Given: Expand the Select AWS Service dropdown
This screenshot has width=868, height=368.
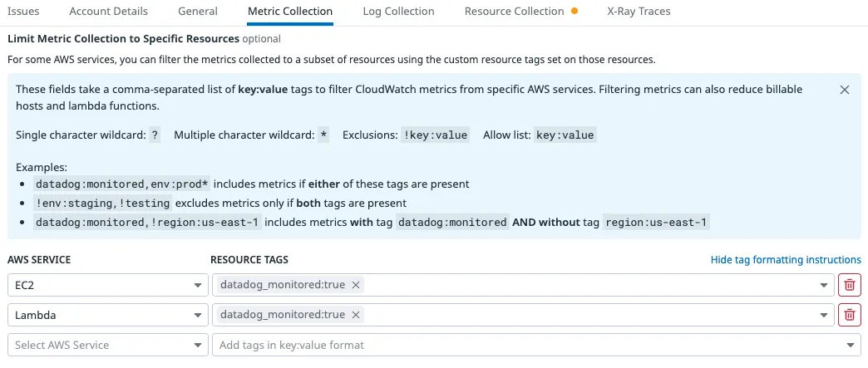Looking at the screenshot, I should [107, 345].
